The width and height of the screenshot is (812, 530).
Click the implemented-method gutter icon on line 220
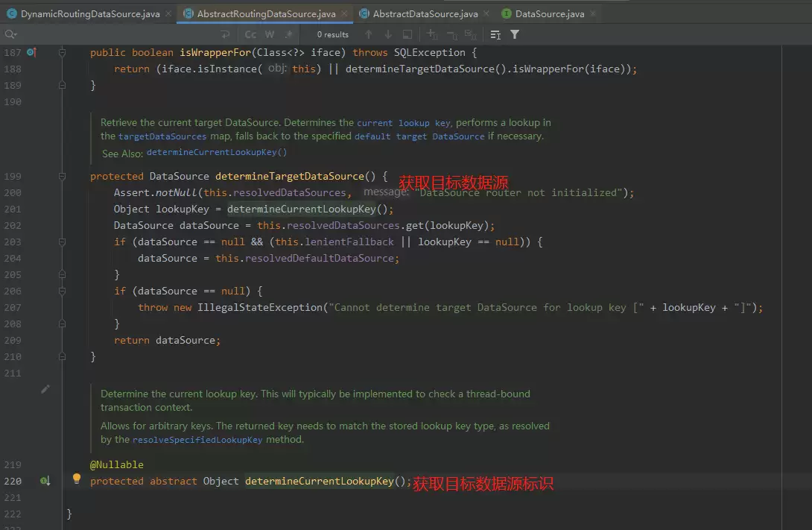coord(45,482)
